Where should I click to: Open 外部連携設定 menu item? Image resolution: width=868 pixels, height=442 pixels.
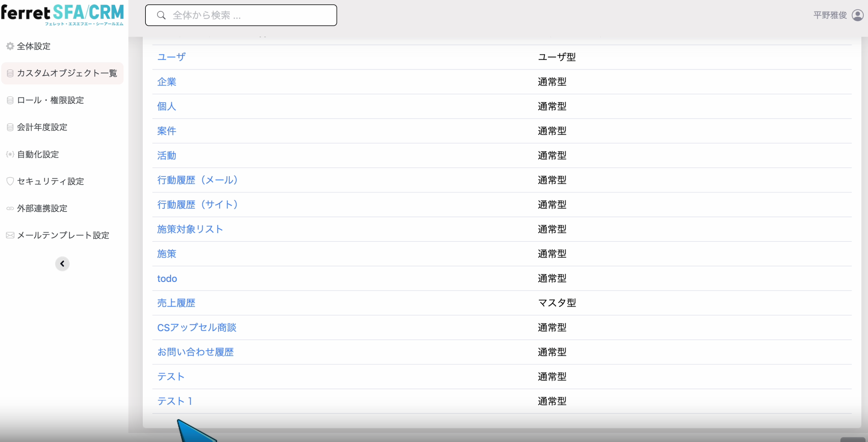[42, 208]
